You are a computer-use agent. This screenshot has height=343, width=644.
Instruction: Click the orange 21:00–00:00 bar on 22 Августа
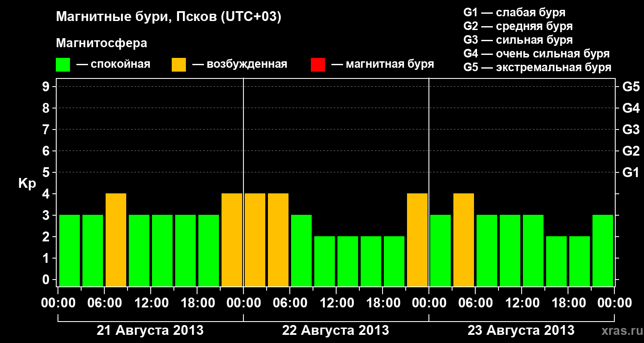coord(417,240)
